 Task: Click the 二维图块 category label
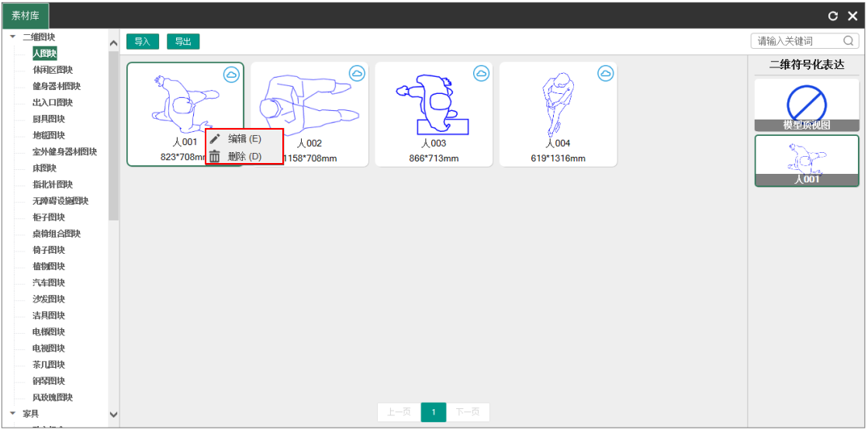(x=39, y=37)
